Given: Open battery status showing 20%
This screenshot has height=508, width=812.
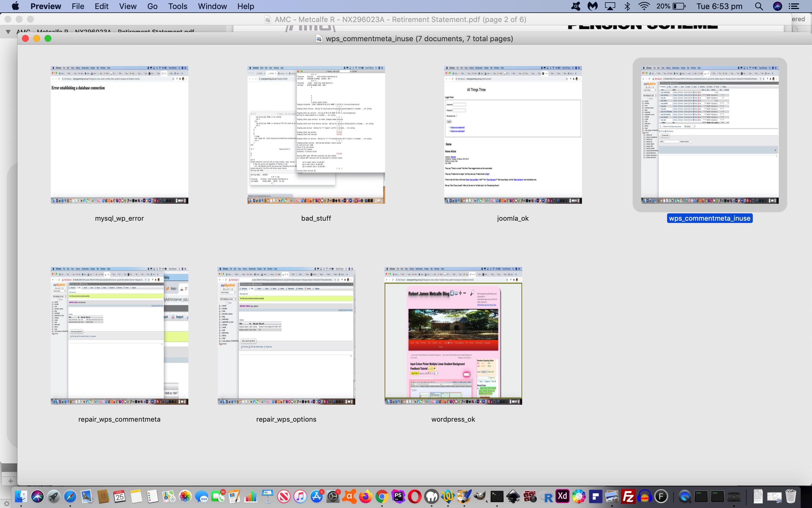Looking at the screenshot, I should click(x=671, y=6).
